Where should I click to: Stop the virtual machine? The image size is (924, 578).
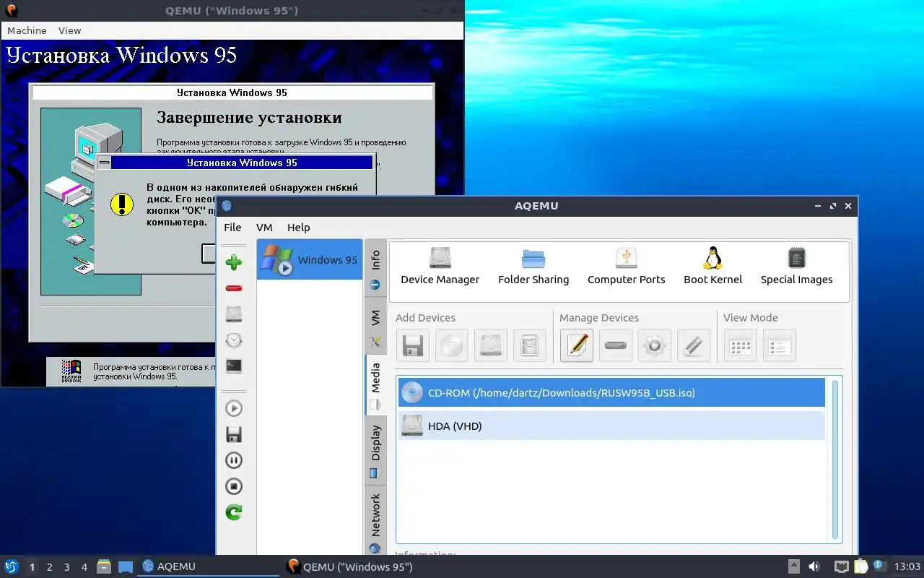(x=234, y=486)
